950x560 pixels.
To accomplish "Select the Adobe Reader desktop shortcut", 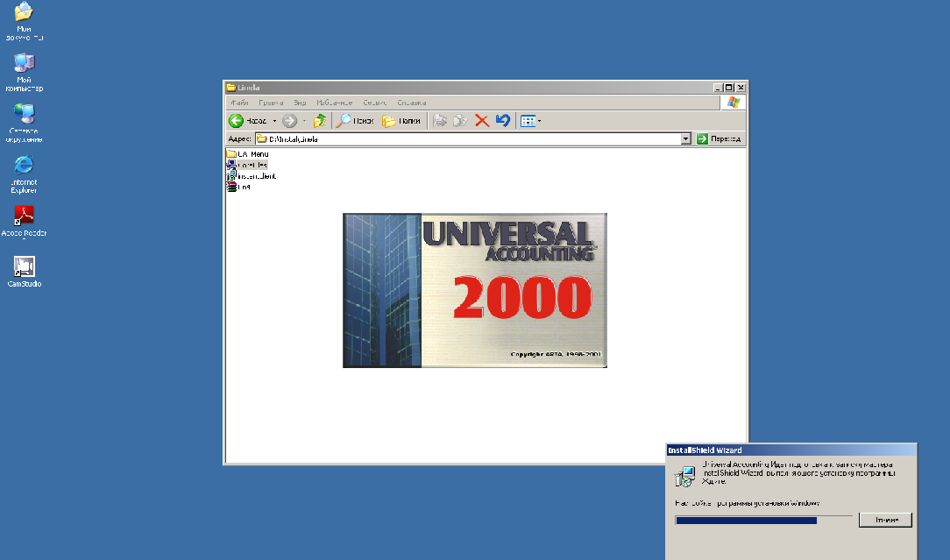I will [25, 222].
